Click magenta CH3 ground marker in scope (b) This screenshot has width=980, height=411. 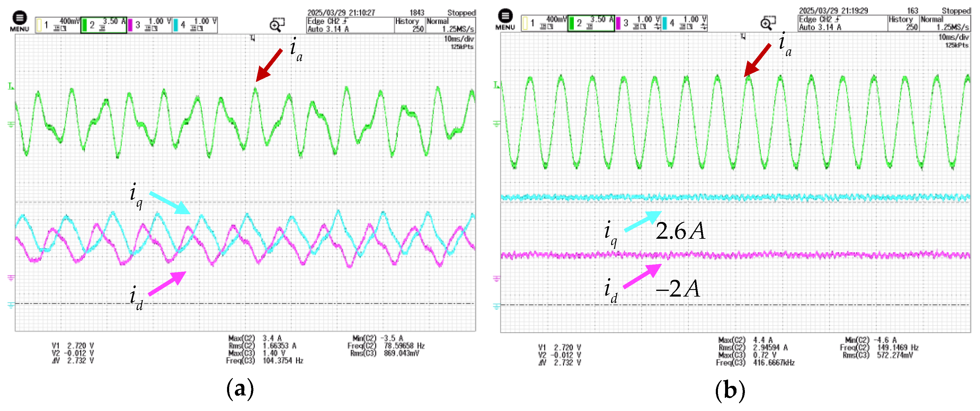click(497, 279)
